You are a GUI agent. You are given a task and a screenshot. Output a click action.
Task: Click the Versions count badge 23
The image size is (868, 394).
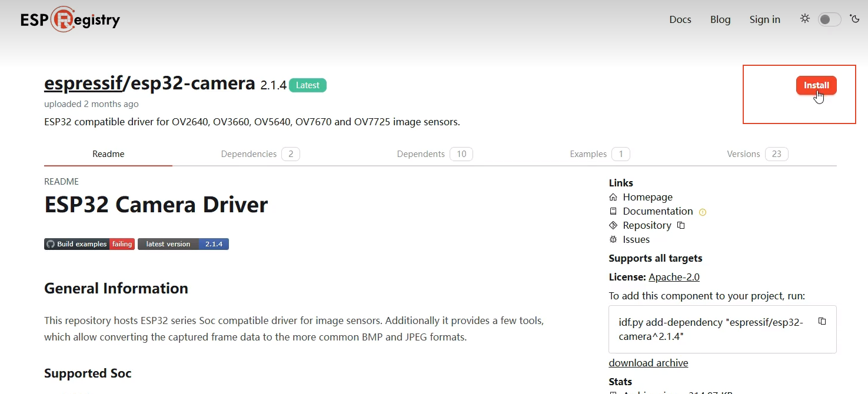pyautogui.click(x=776, y=154)
